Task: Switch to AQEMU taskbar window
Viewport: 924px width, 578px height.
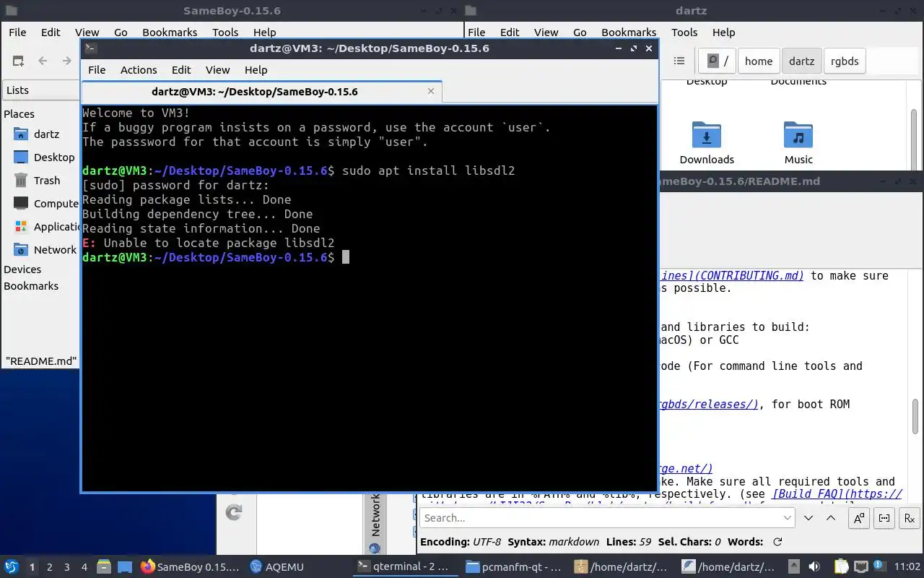Action: click(277, 567)
